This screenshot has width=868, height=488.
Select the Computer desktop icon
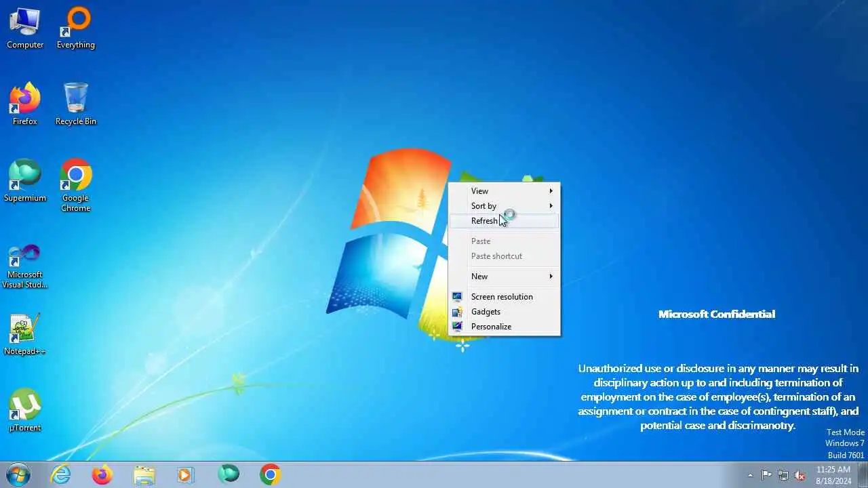tap(25, 28)
